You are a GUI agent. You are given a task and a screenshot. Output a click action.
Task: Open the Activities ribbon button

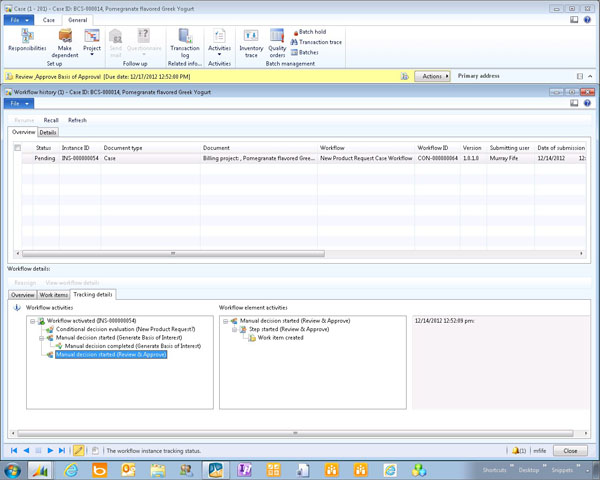[x=219, y=42]
